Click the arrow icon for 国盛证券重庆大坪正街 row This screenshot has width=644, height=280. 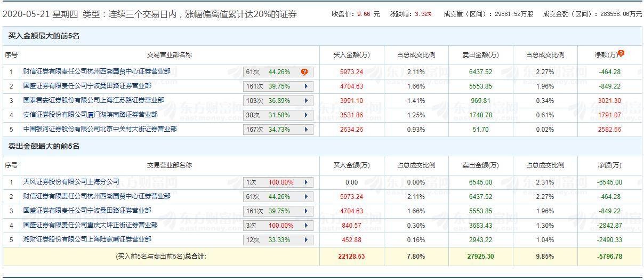(x=307, y=226)
